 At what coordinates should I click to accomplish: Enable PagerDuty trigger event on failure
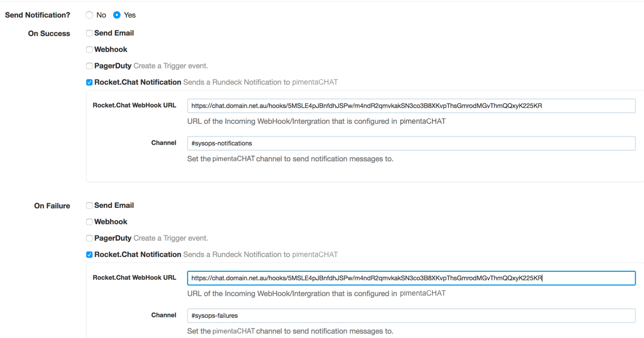pos(89,238)
